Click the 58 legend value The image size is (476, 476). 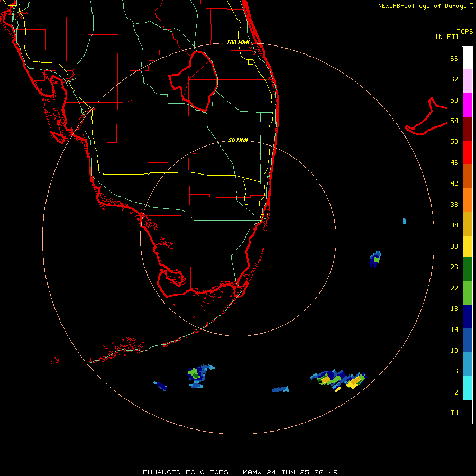454,100
